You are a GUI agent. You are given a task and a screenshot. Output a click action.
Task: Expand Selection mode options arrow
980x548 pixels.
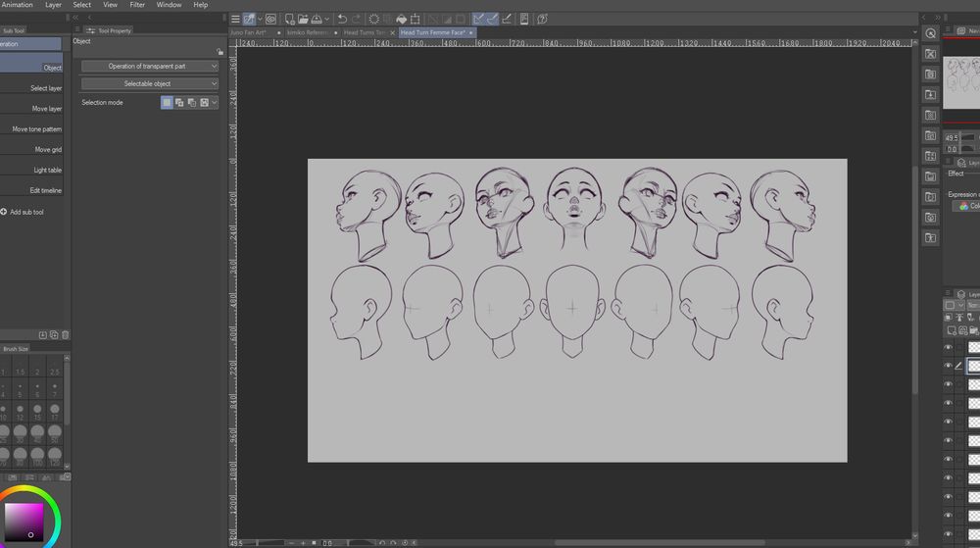pos(215,103)
